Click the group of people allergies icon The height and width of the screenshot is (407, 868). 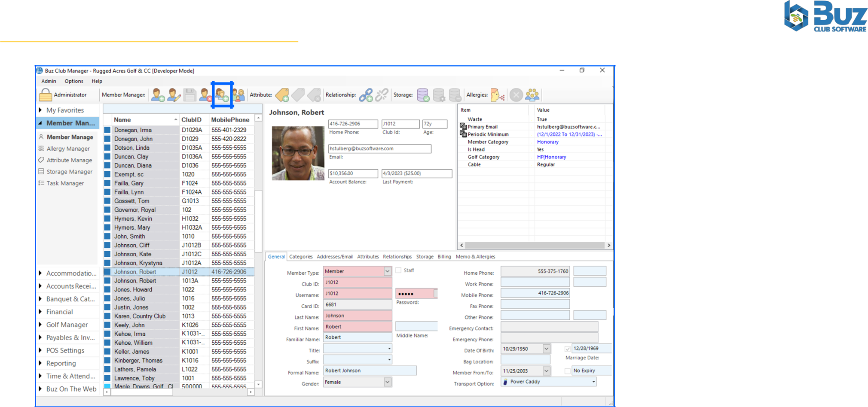click(x=532, y=95)
